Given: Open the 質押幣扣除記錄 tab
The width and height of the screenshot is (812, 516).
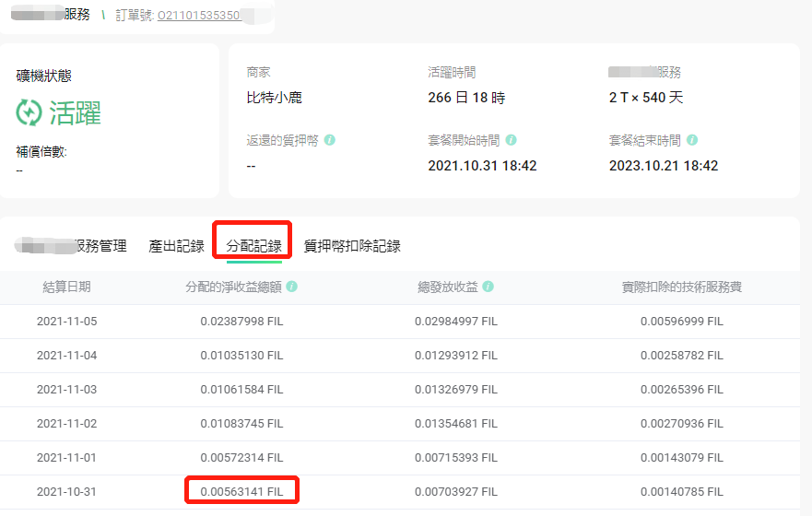Looking at the screenshot, I should pos(352,246).
